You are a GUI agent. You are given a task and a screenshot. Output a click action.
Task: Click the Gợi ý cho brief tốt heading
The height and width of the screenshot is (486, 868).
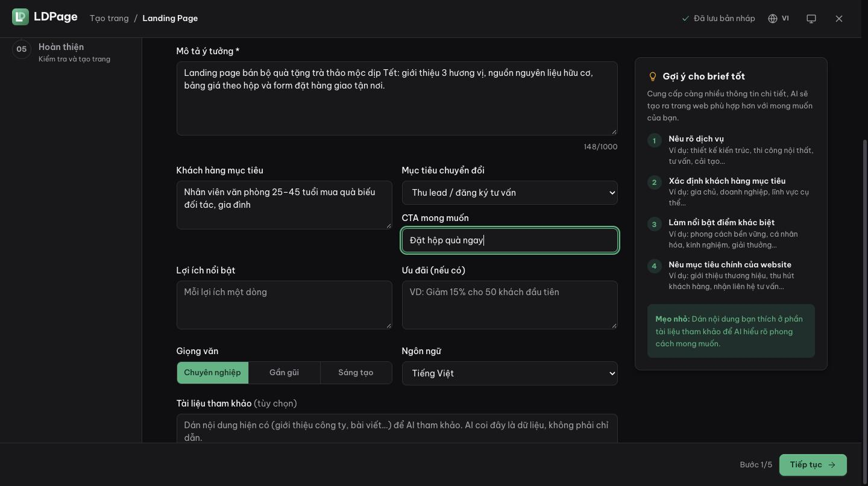[x=703, y=76]
